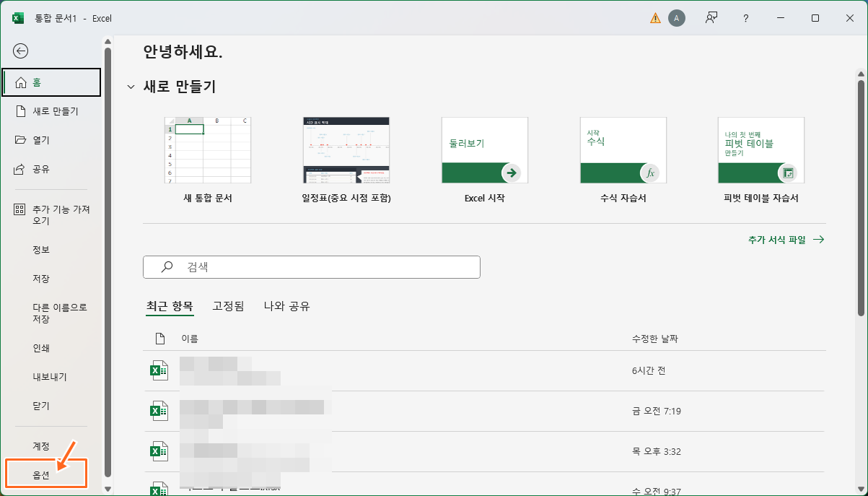
Task: Open 추가 기능 가져오기 in the sidebar
Action: 51,214
